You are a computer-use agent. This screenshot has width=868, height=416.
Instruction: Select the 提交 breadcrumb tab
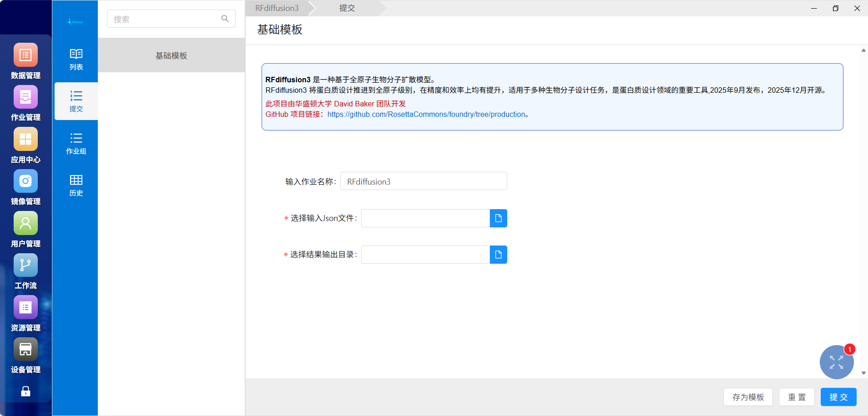347,8
